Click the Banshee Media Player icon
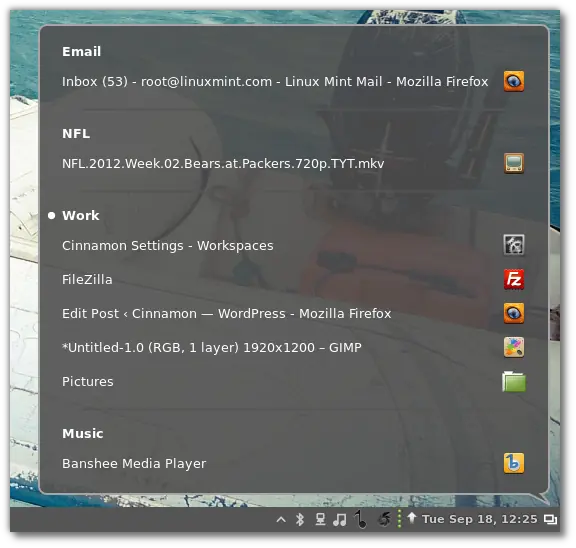Screen dimensions: 576x548 point(514,463)
